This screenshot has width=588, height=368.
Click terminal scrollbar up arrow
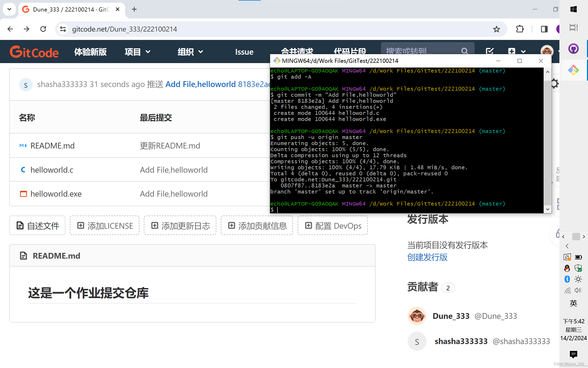(548, 72)
